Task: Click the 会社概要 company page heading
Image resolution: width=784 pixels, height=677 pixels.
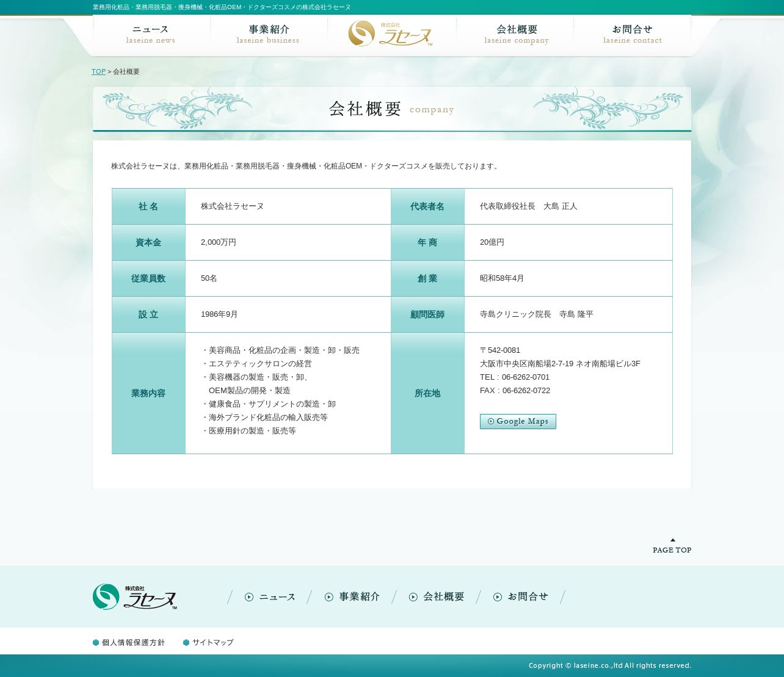Action: click(x=391, y=109)
